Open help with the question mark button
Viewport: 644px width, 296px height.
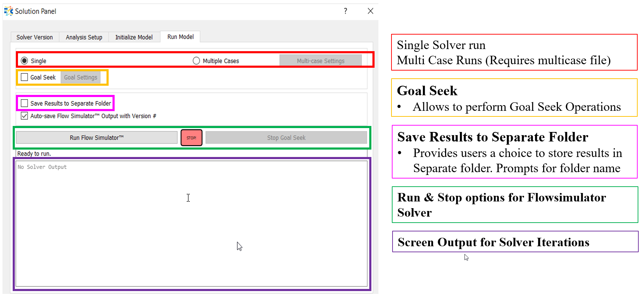[345, 11]
